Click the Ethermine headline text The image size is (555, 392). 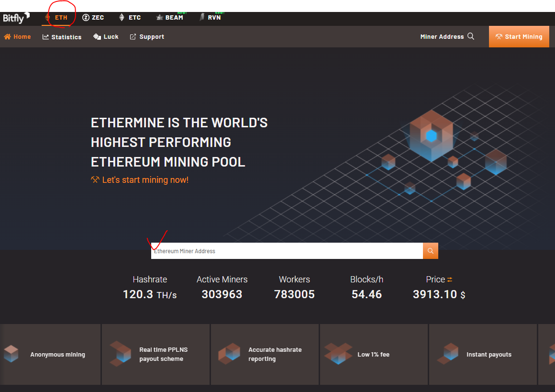(x=179, y=142)
